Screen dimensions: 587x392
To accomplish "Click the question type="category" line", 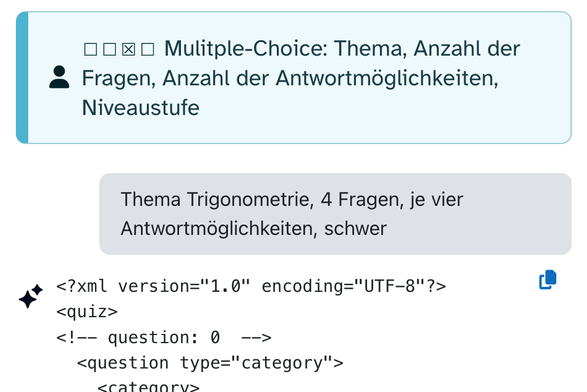I will 210,363.
